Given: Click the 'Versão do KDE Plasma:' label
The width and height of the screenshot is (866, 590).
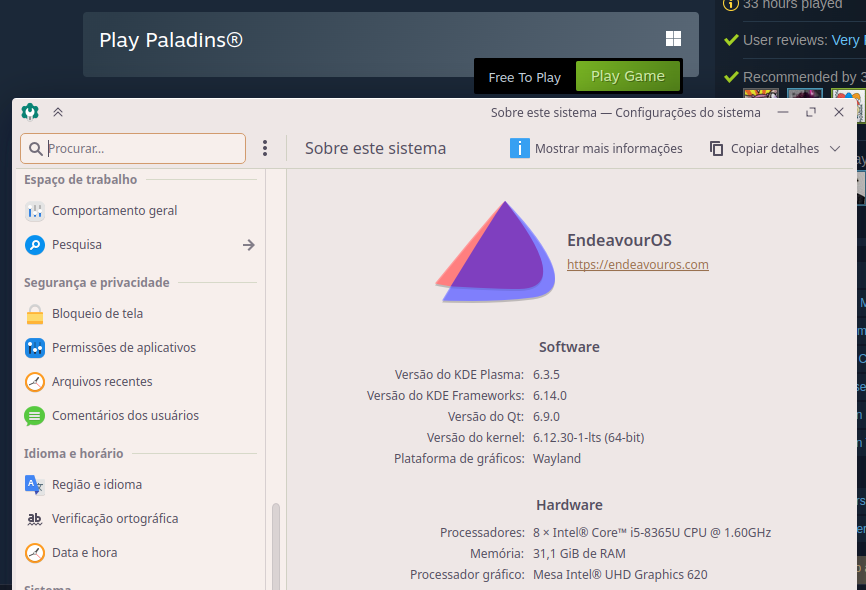Looking at the screenshot, I should [x=459, y=375].
